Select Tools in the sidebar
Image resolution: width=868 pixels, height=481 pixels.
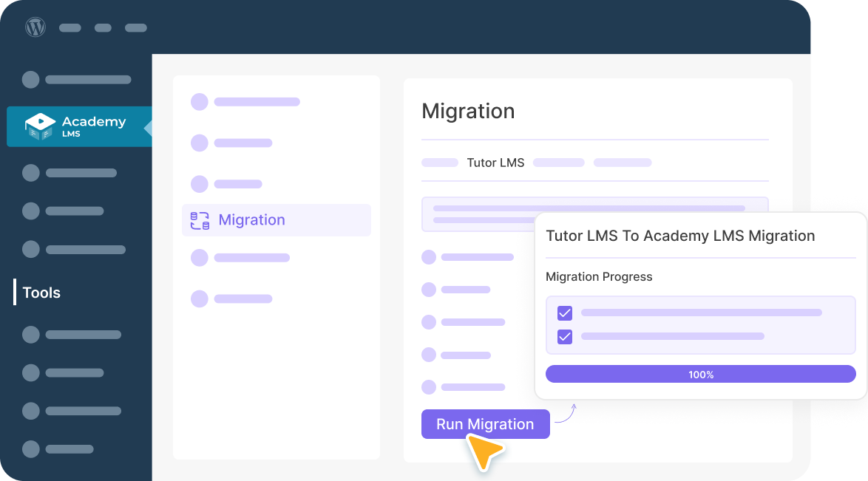[41, 293]
